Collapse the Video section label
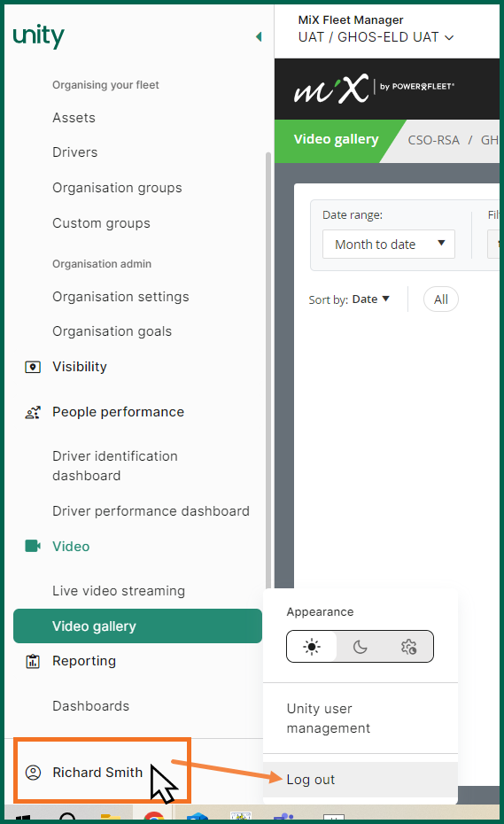 click(71, 547)
